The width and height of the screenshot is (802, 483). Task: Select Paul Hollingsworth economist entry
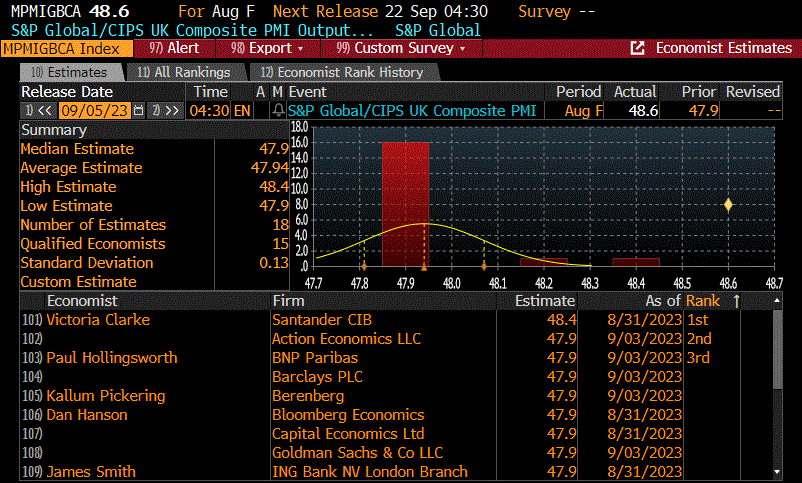coord(112,358)
